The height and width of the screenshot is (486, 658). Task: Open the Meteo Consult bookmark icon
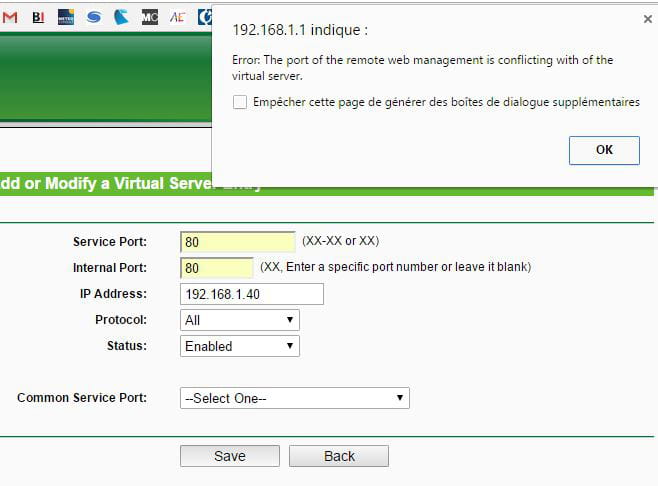coord(66,17)
